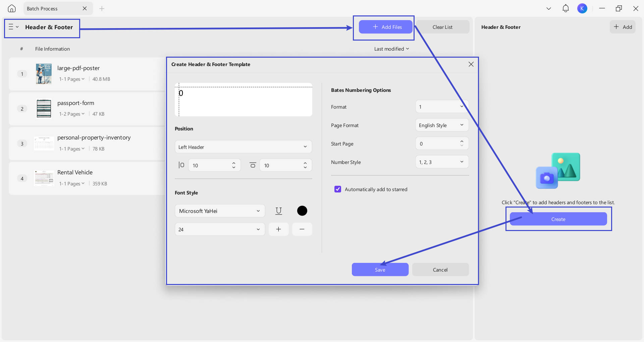The width and height of the screenshot is (644, 342).
Task: Click the Create button in right panel
Action: [558, 219]
